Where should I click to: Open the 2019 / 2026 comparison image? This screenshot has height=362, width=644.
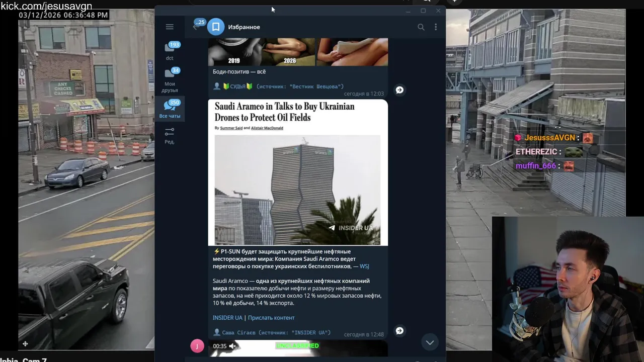pos(298,52)
